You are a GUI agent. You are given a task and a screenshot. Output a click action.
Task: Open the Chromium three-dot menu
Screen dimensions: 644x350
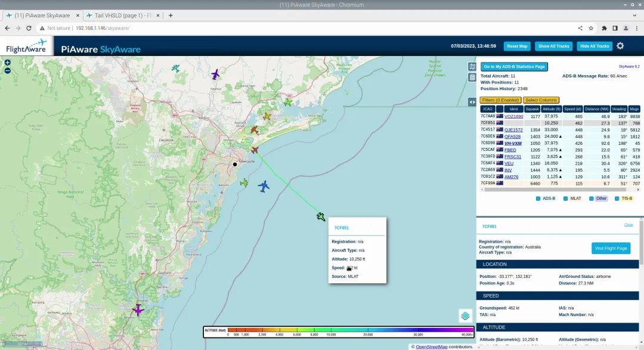(637, 29)
